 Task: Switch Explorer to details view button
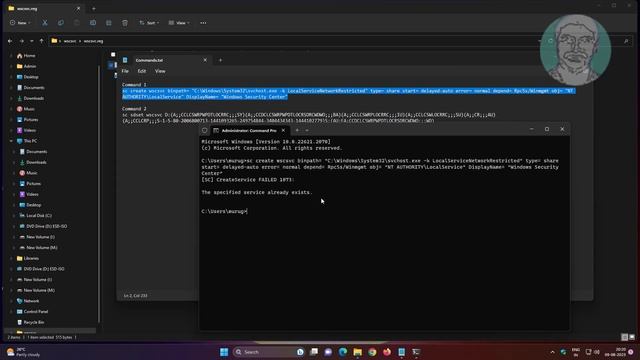pyautogui.click(x=624, y=337)
